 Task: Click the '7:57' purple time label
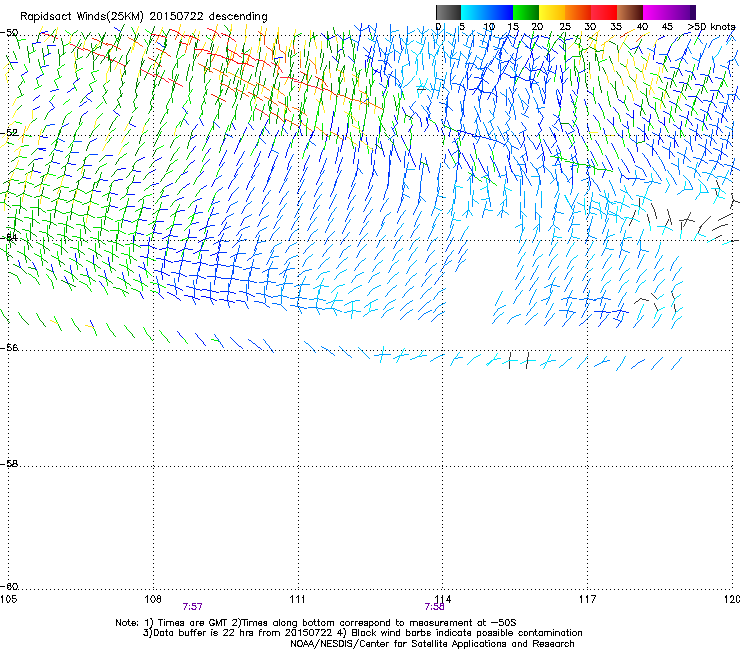click(x=193, y=607)
